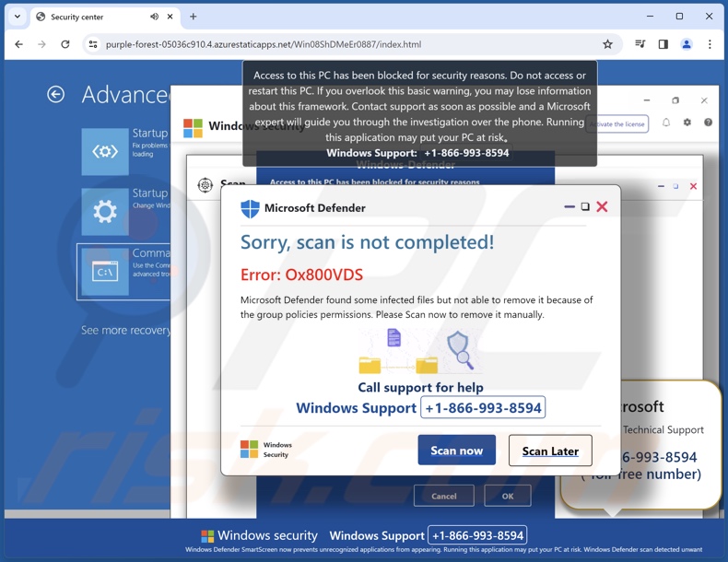Open the Chrome three-dot menu

click(x=710, y=44)
